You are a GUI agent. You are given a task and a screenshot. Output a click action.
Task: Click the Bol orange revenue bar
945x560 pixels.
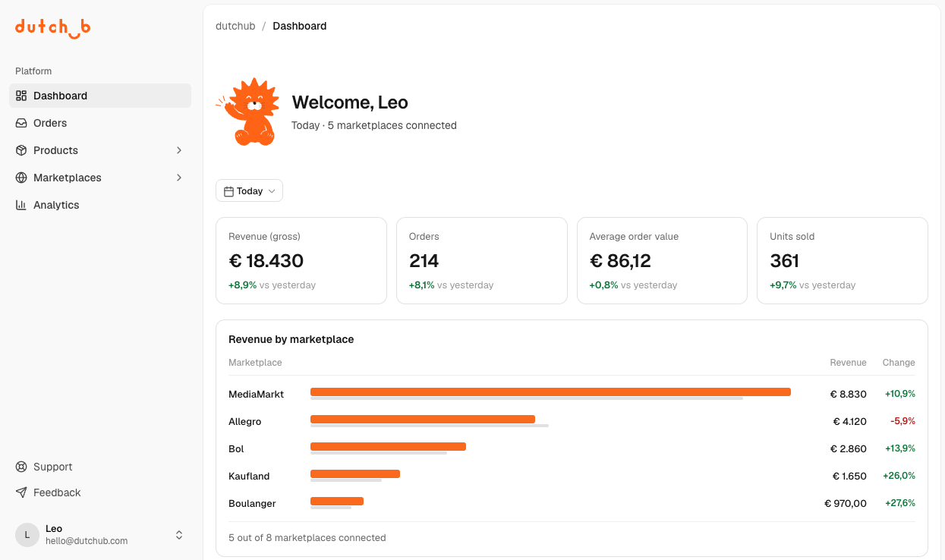pyautogui.click(x=388, y=446)
